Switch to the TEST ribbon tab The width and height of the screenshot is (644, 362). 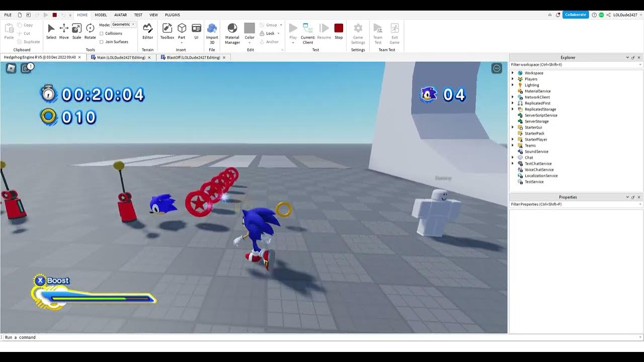pos(138,15)
